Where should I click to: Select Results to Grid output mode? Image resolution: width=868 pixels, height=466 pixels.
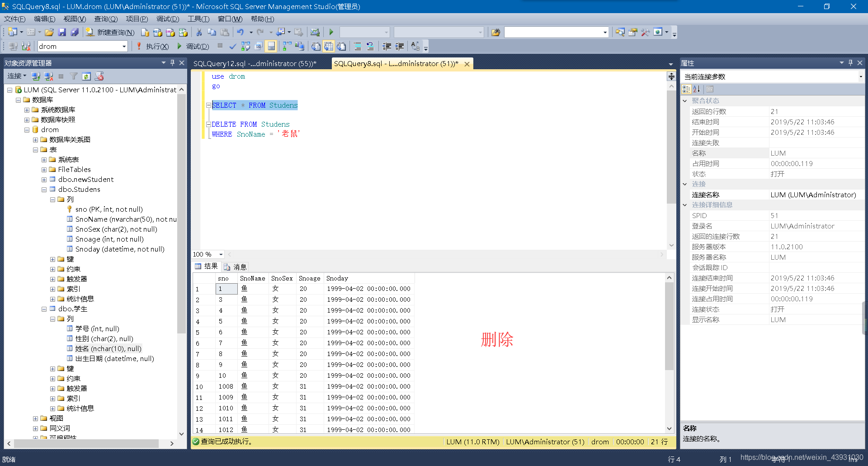click(328, 46)
